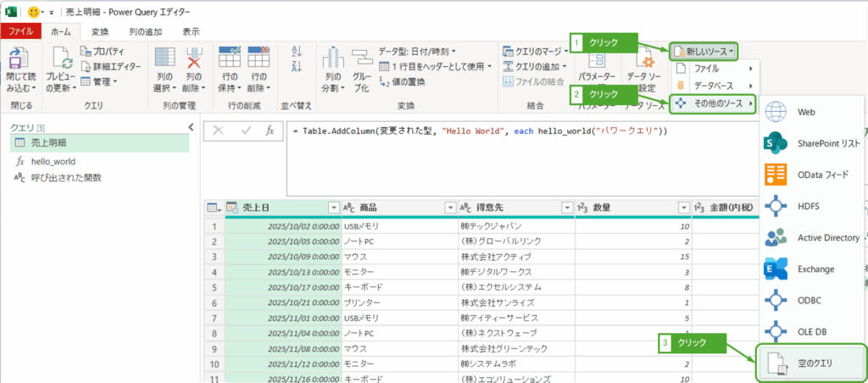Click the グループ化 icon

point(361,59)
